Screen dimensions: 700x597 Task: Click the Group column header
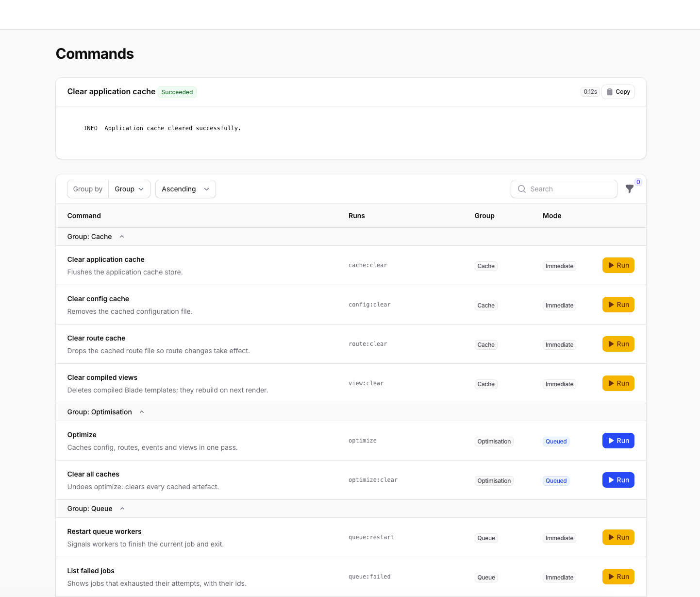click(x=484, y=216)
